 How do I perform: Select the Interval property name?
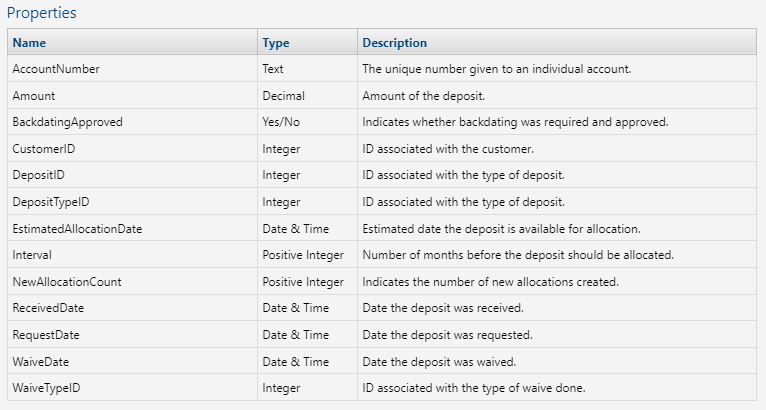click(x=32, y=255)
